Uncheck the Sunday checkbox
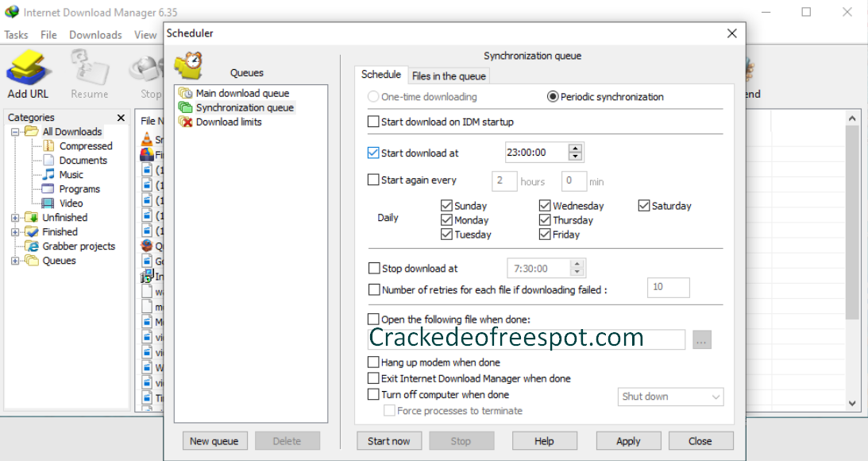 pos(446,206)
